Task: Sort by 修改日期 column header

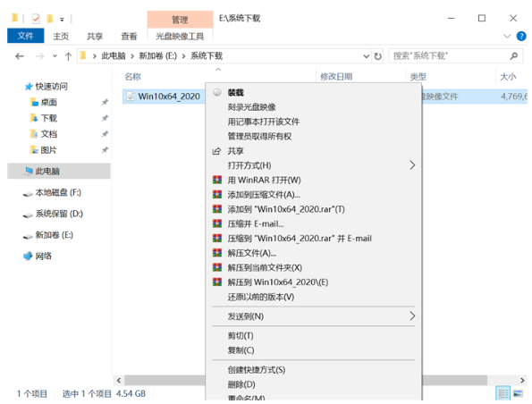Action: tap(336, 77)
